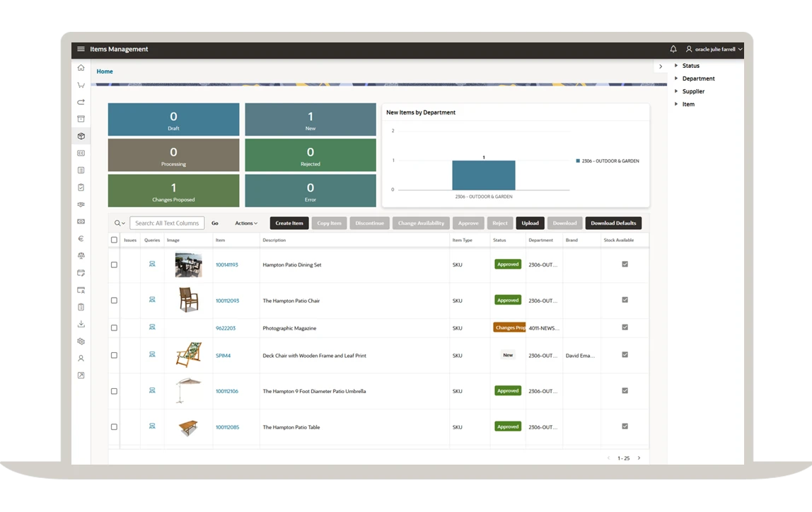Open the oracle julie farrell account menu
This screenshot has height=512, width=812.
tap(714, 49)
